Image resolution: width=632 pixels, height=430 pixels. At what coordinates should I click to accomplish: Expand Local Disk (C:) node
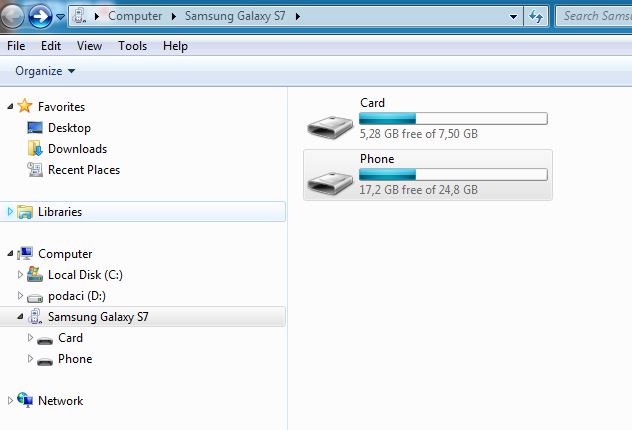[x=20, y=274]
